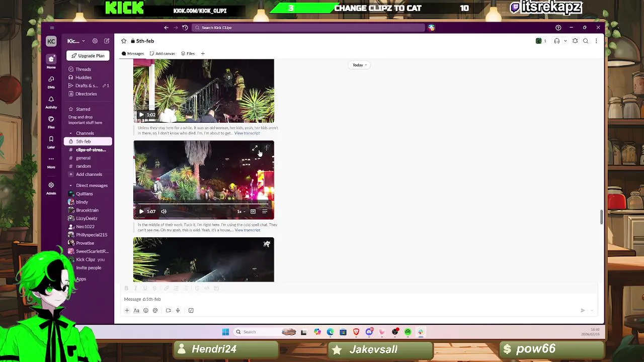The height and width of the screenshot is (362, 644).
Task: Click the Upgrade Plan button
Action: pos(88,56)
